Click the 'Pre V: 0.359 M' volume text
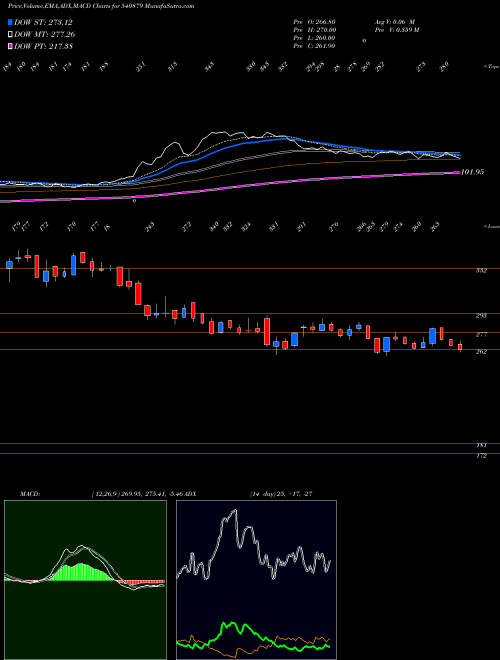 pyautogui.click(x=396, y=30)
